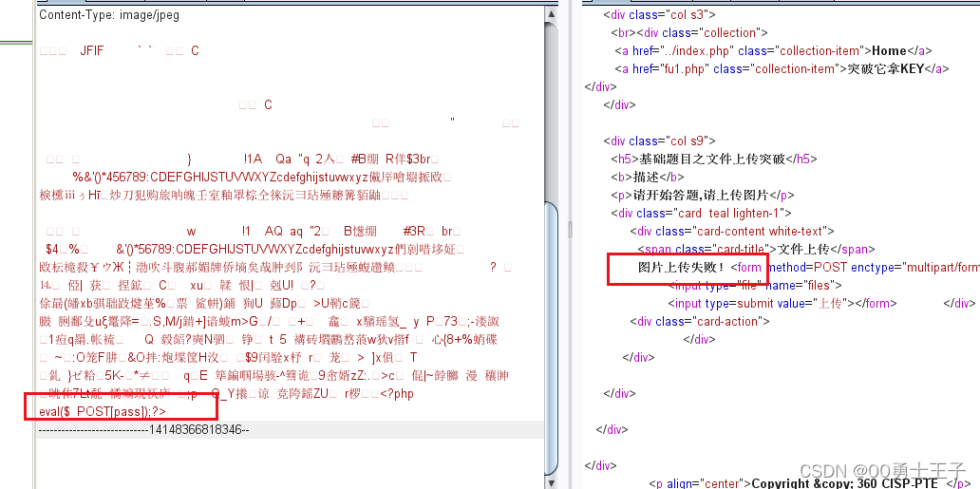Click the '<div class="collection">' response line
The width and height of the screenshot is (980, 489).
pos(689,32)
